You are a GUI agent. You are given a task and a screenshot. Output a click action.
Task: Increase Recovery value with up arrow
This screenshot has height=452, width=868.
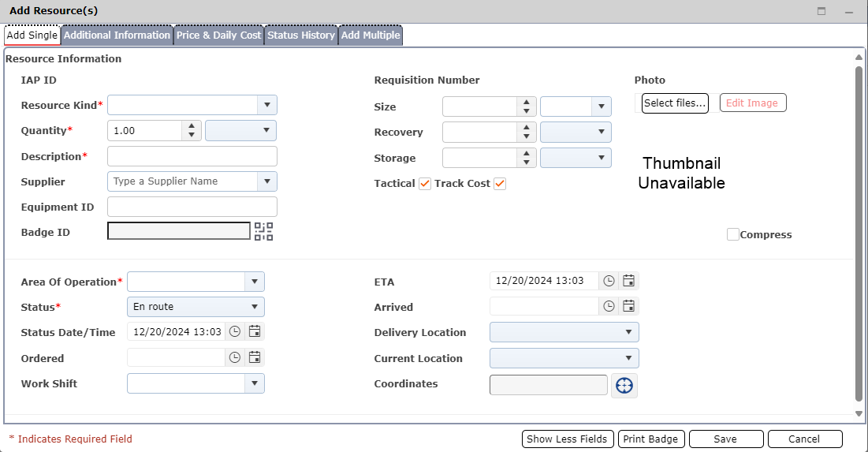click(x=527, y=128)
